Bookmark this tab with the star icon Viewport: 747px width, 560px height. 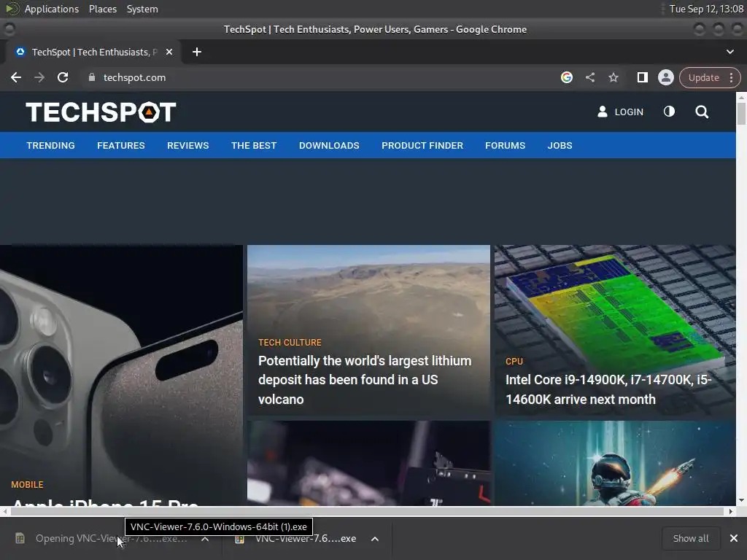pyautogui.click(x=613, y=77)
